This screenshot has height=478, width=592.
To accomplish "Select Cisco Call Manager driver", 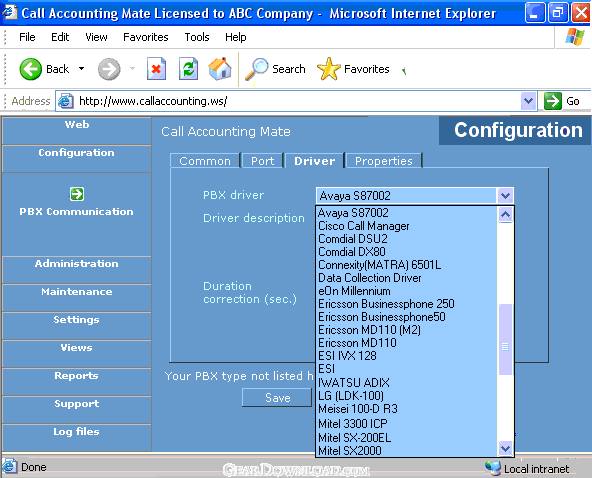I will point(407,226).
